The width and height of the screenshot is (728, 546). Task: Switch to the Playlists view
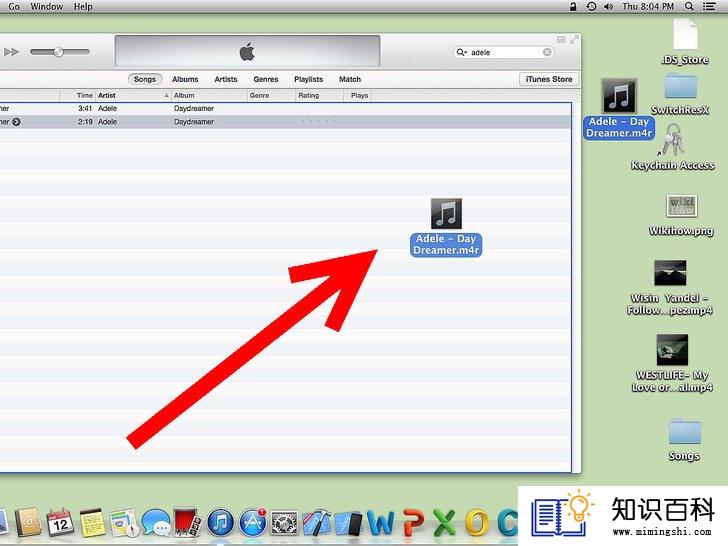coord(308,79)
